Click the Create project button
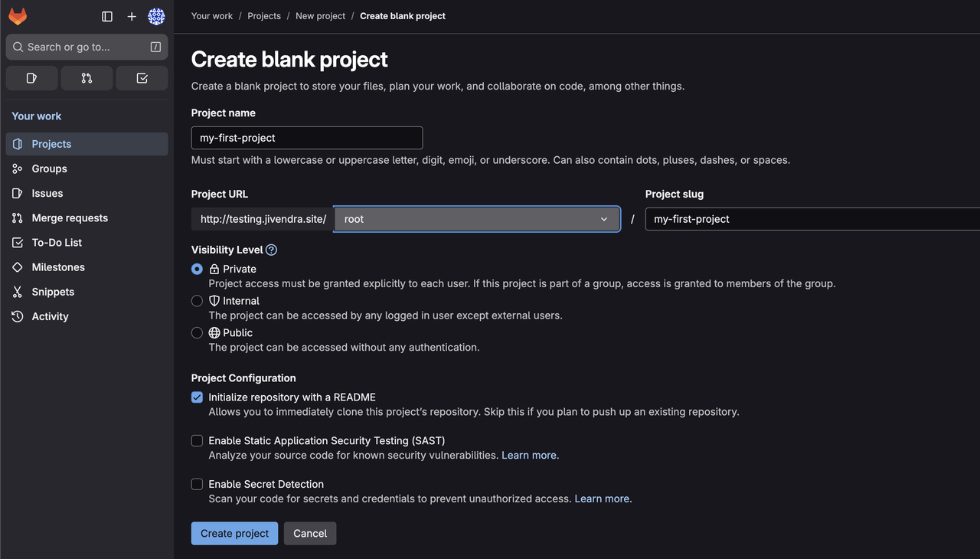The width and height of the screenshot is (980, 559). point(234,534)
